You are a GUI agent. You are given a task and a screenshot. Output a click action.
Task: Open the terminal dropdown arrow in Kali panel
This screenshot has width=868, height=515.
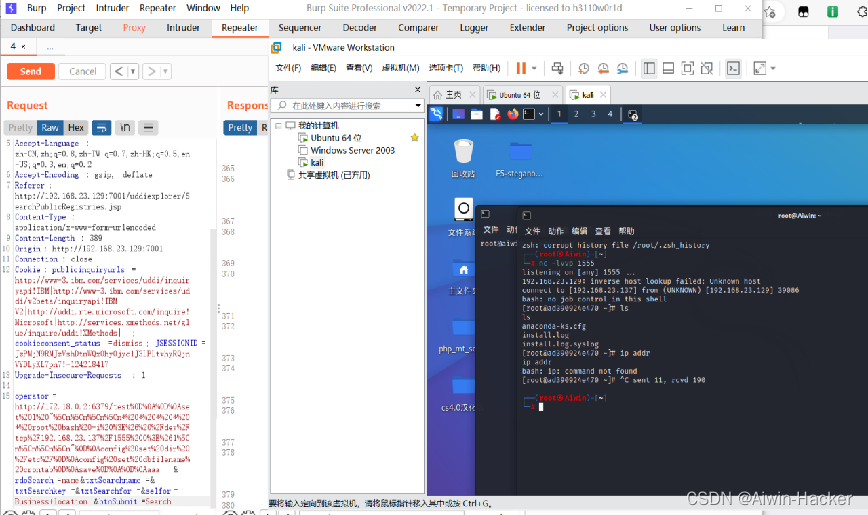click(541, 114)
